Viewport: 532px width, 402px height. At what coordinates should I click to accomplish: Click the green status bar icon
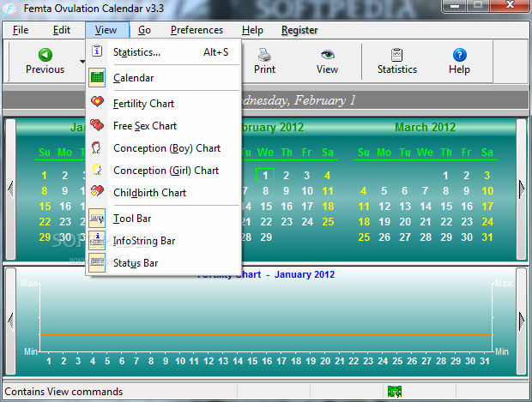pyautogui.click(x=395, y=392)
